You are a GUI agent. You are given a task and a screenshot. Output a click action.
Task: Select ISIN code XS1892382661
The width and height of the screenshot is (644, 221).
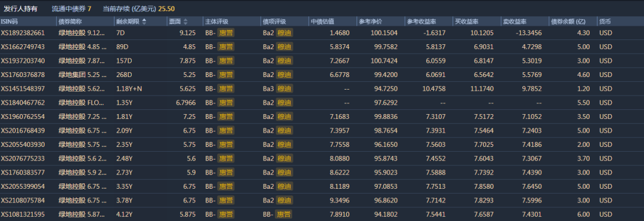[23, 33]
